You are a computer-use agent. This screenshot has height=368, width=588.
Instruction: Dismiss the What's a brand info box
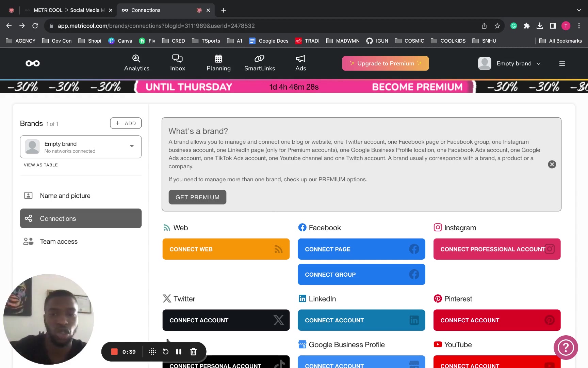(x=552, y=165)
